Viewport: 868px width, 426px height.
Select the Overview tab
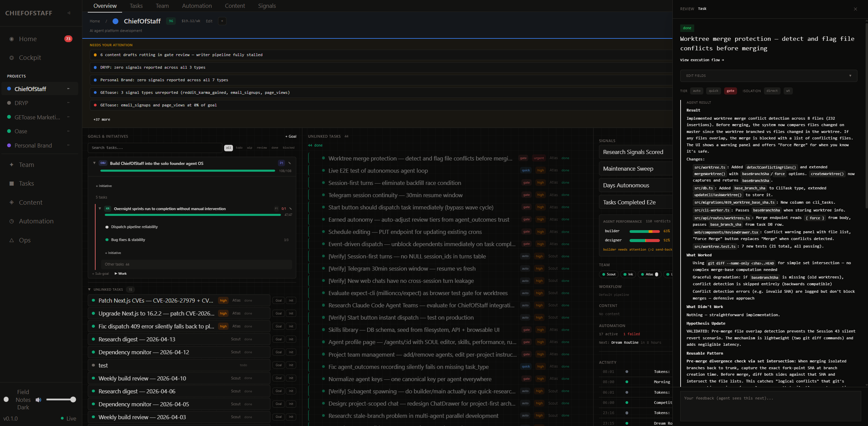tap(105, 6)
